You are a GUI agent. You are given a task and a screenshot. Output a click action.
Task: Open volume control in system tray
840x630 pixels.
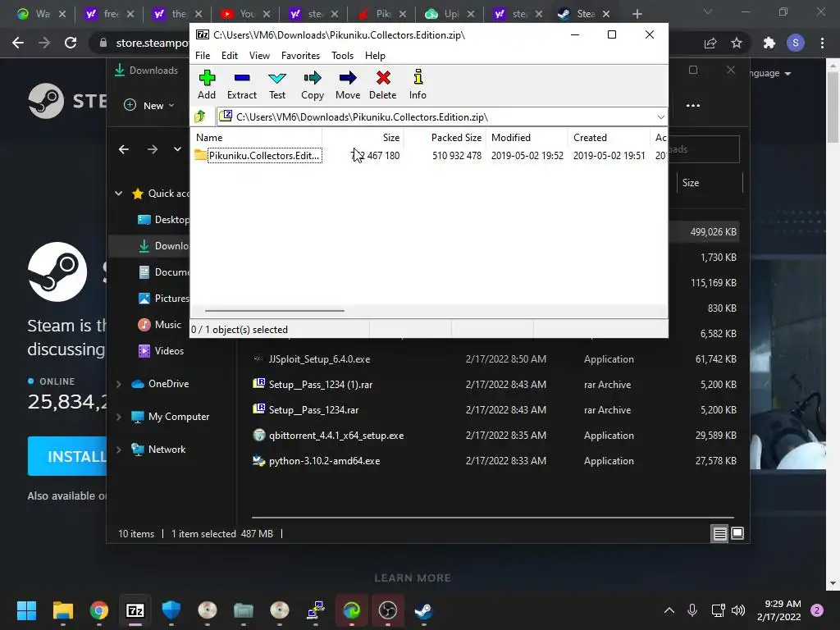(738, 609)
